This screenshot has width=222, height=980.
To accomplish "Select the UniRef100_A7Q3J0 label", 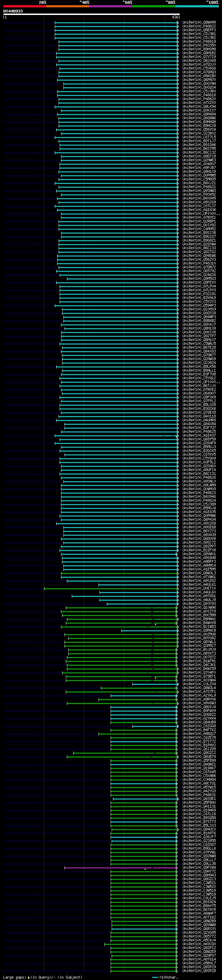I will click(199, 64).
